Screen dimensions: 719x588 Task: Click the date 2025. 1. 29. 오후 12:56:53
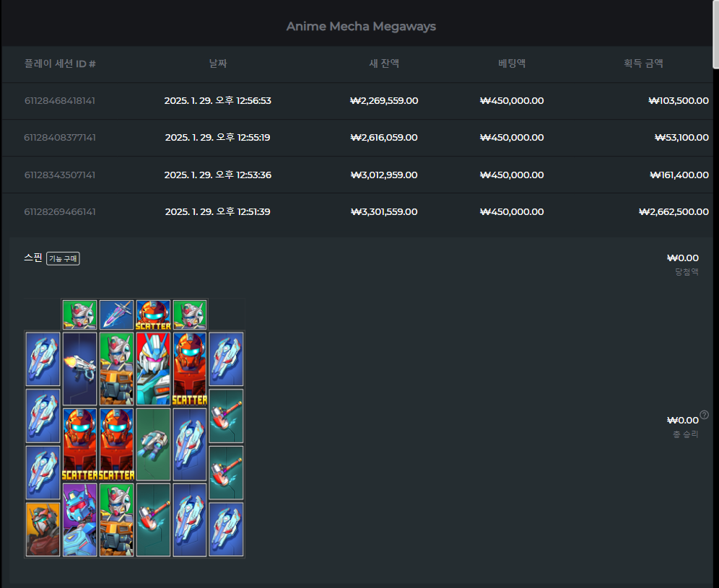(x=218, y=100)
